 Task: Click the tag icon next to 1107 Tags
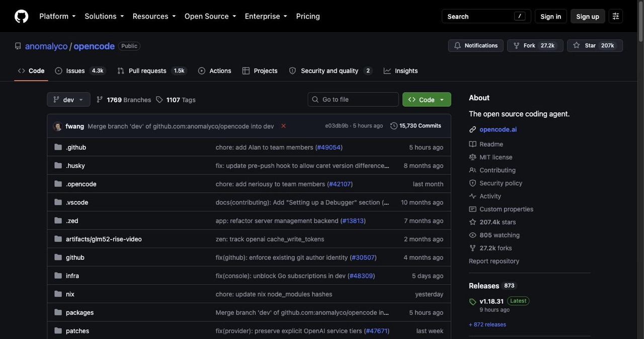pos(159,100)
